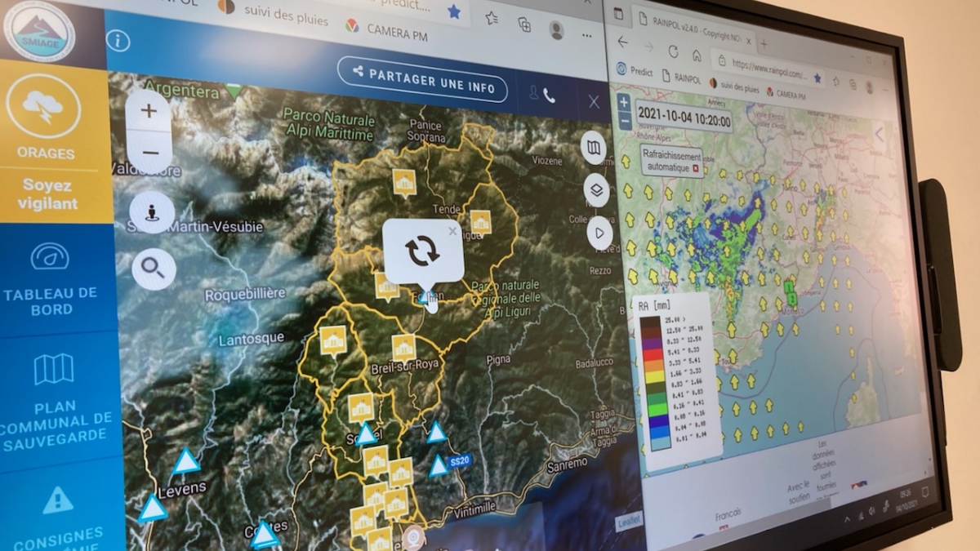Screen dimensions: 980x551
Task: Click the favorites star in left browser
Action: (453, 11)
